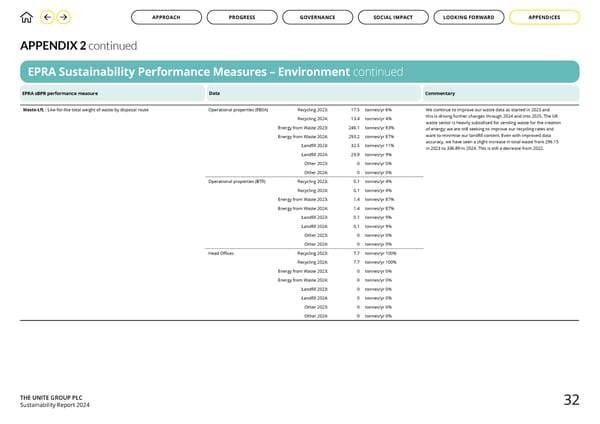Click the Operational properties (BTR) label
600x424 pixels.
click(237, 181)
